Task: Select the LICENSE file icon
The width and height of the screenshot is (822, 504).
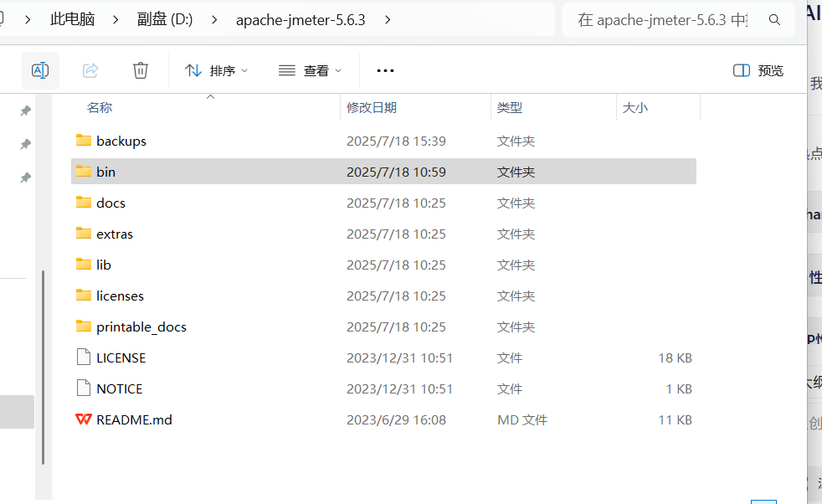Action: click(84, 357)
